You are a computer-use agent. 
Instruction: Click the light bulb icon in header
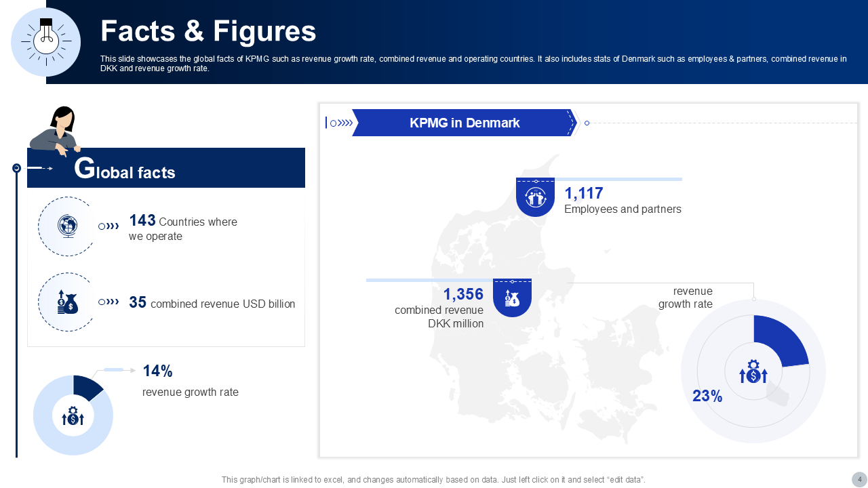tap(46, 42)
